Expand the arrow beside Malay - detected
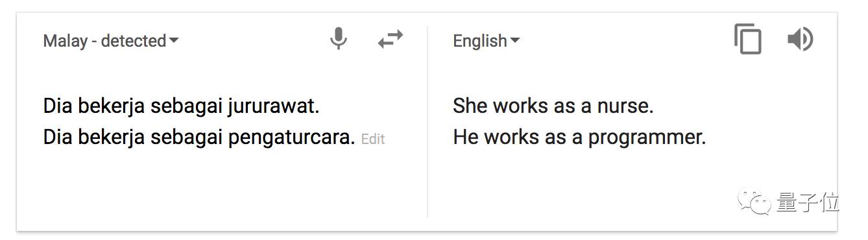868x240 pixels. coord(174,41)
